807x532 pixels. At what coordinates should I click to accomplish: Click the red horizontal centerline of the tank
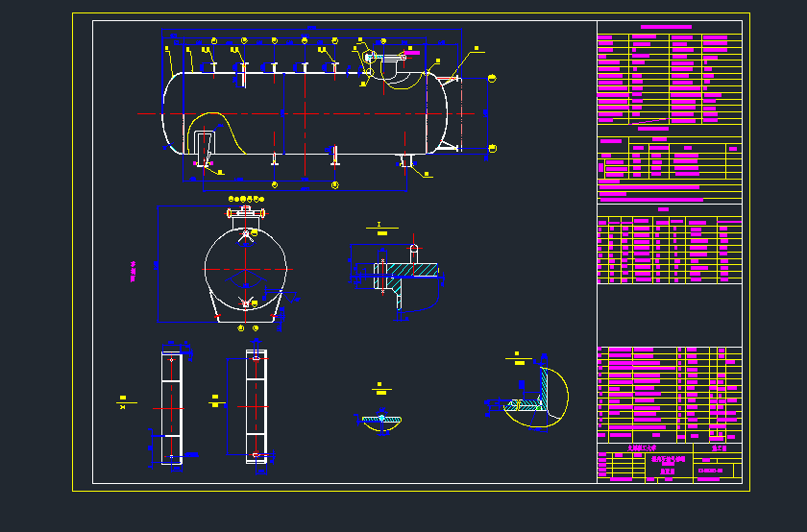point(317,113)
